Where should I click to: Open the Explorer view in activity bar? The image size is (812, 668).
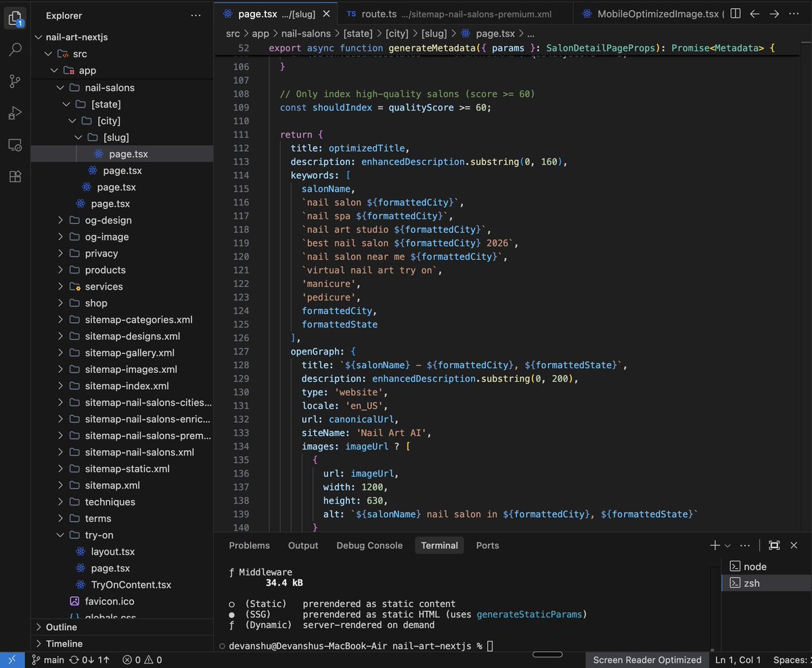[15, 17]
